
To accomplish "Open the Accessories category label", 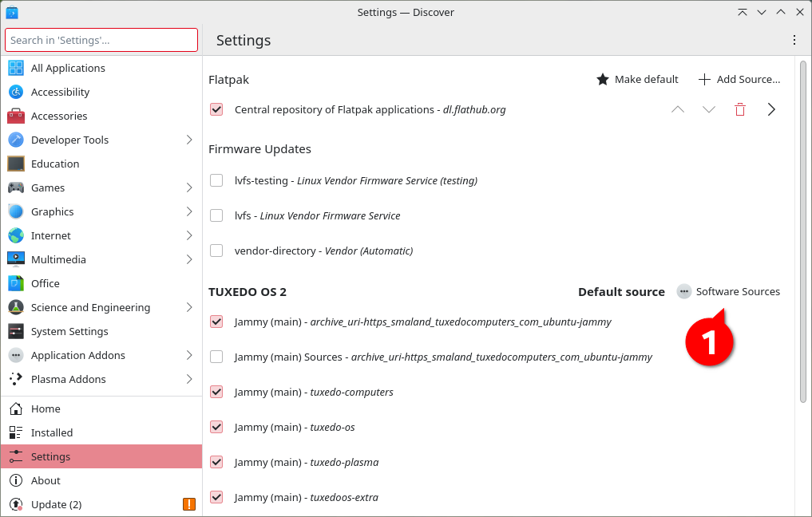I will click(59, 116).
